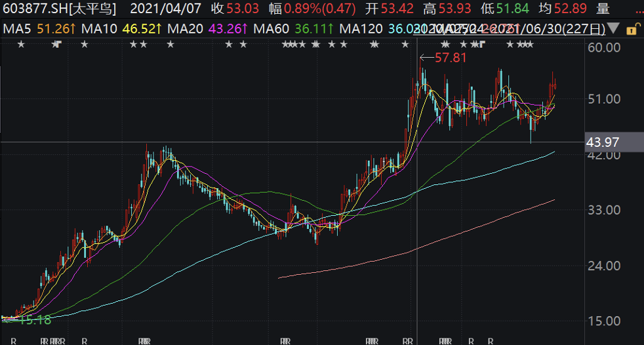Select the lone R marker near the left bottom
The width and height of the screenshot is (644, 345).
coord(84,341)
